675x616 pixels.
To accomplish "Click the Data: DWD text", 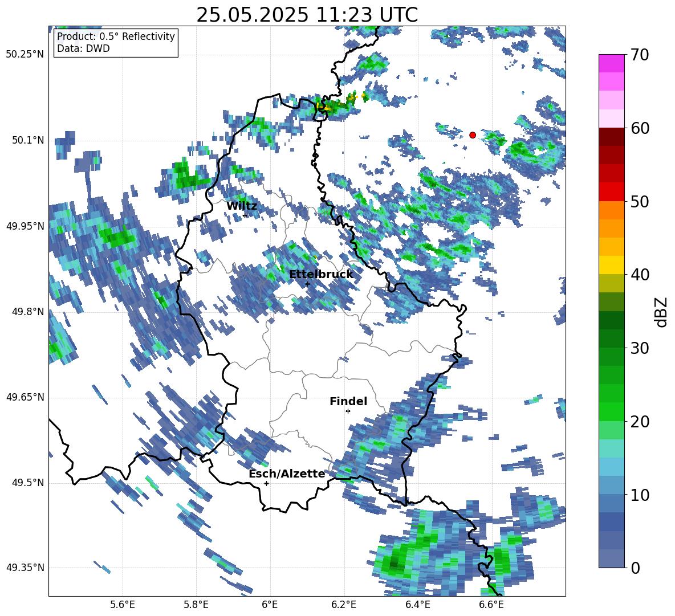I will pos(83,48).
